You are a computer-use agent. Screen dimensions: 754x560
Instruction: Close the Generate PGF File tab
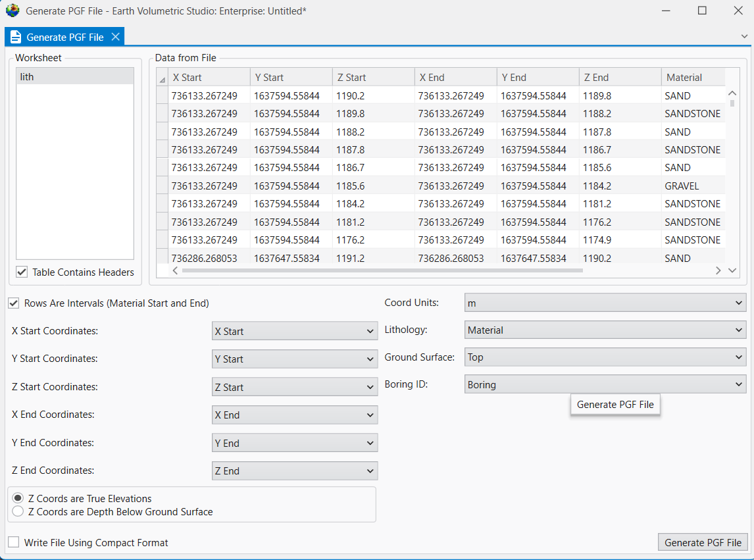[x=115, y=37]
